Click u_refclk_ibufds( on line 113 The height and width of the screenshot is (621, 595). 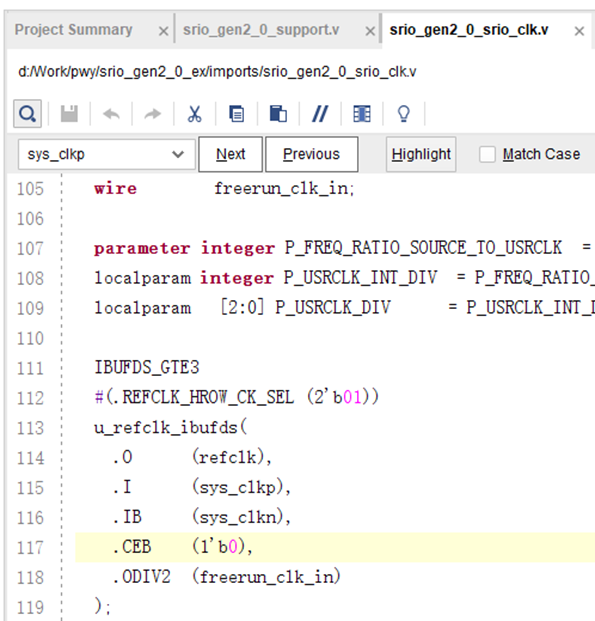tap(170, 428)
